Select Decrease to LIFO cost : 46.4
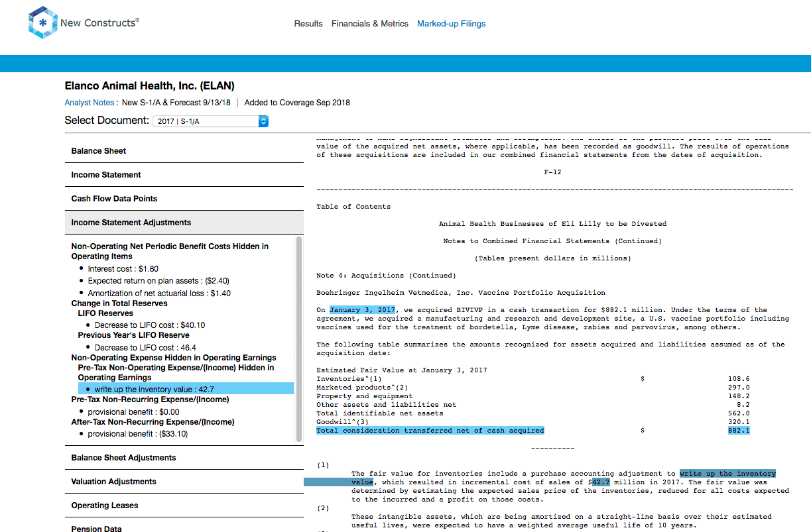 (145, 347)
